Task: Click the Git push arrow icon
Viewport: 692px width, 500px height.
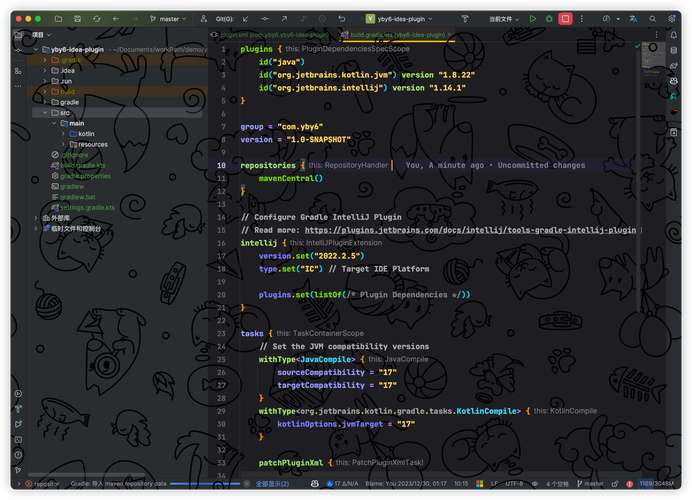Action: [284, 19]
